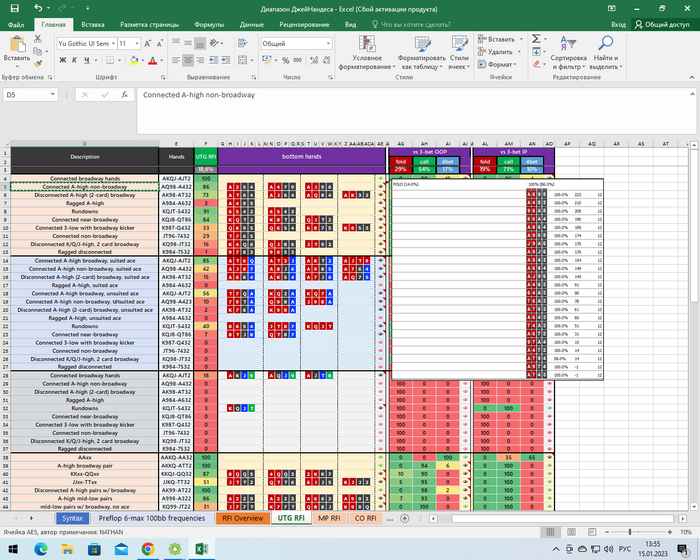Open the Данные ribbon tab
700x560 pixels.
tap(251, 25)
